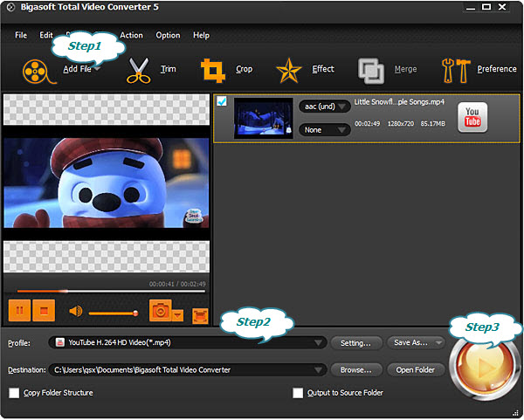Image resolution: width=524 pixels, height=420 pixels.
Task: Pause the video preview
Action: pos(19,310)
